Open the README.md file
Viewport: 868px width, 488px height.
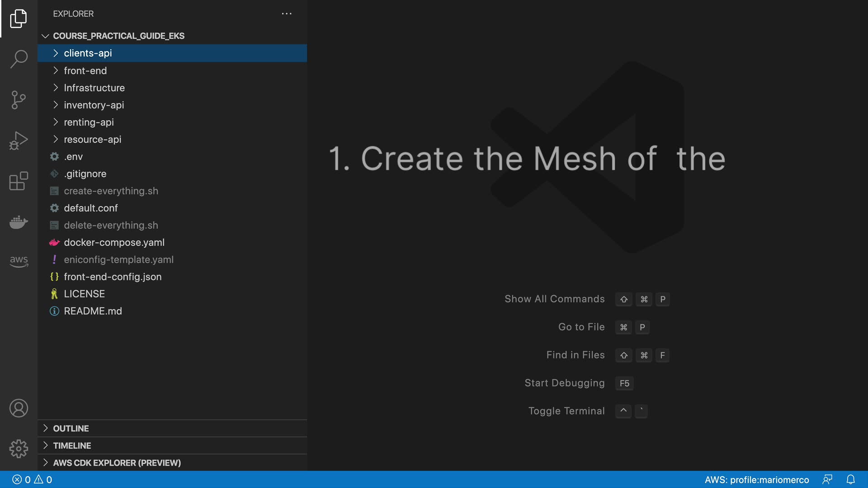(x=93, y=311)
